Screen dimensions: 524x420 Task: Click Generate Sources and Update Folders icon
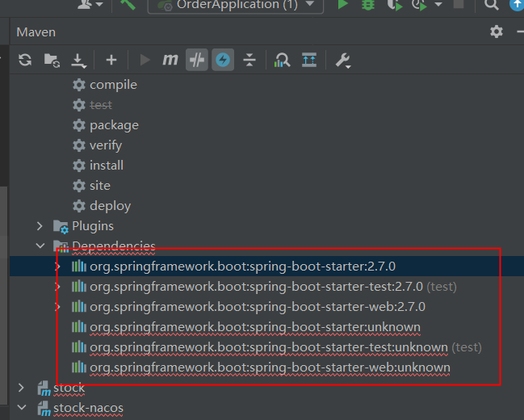click(x=52, y=61)
